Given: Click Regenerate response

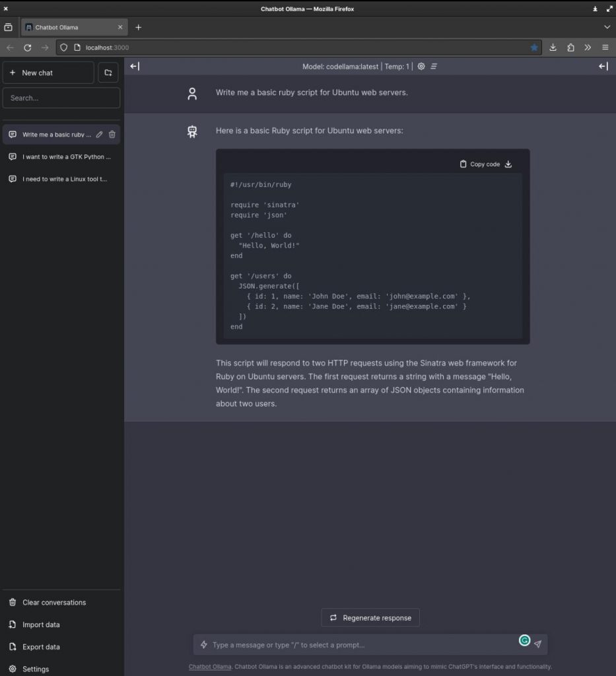Looking at the screenshot, I should [x=370, y=618].
